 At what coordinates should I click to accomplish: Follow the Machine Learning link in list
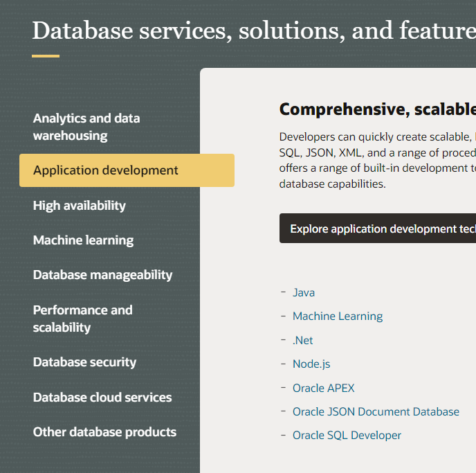338,316
